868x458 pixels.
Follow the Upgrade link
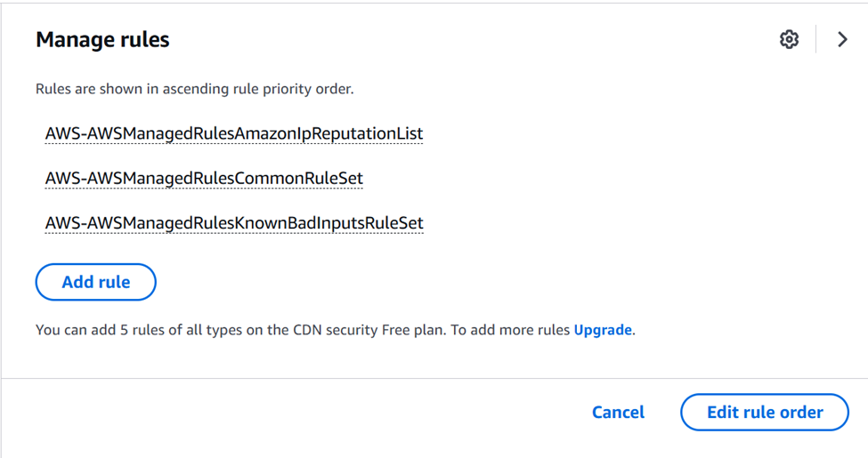coord(603,330)
